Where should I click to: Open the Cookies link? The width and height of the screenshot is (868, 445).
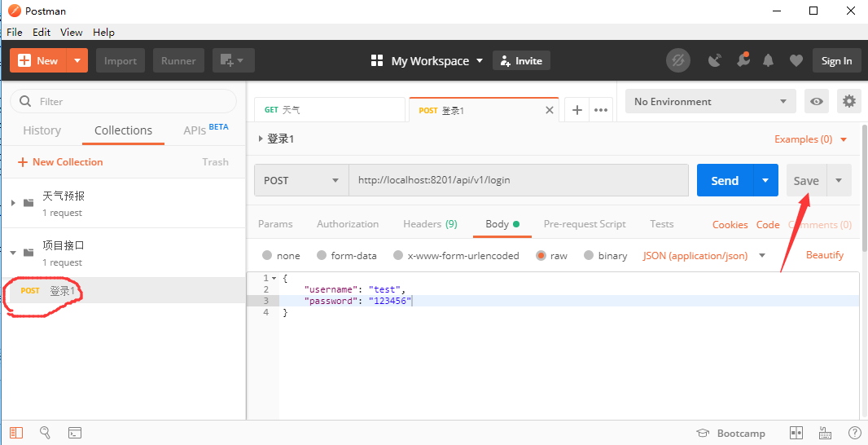coord(730,224)
